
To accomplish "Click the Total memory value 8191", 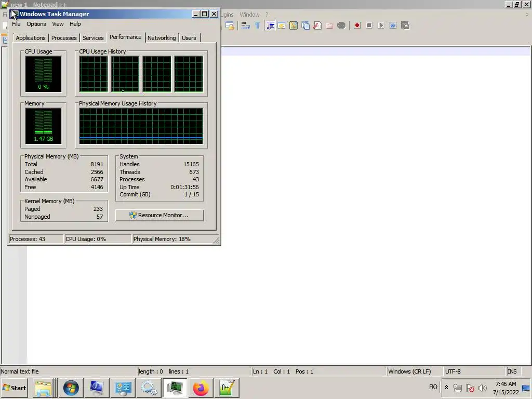I will click(97, 164).
